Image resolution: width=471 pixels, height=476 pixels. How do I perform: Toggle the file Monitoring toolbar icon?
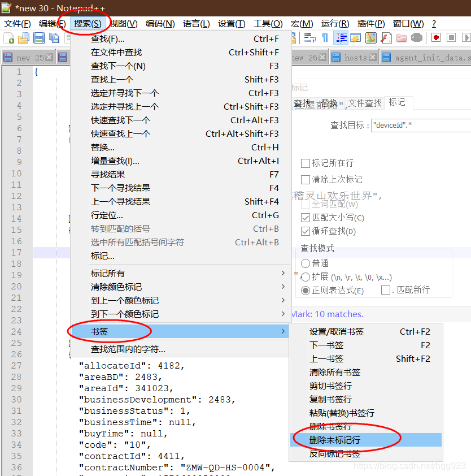click(417, 38)
